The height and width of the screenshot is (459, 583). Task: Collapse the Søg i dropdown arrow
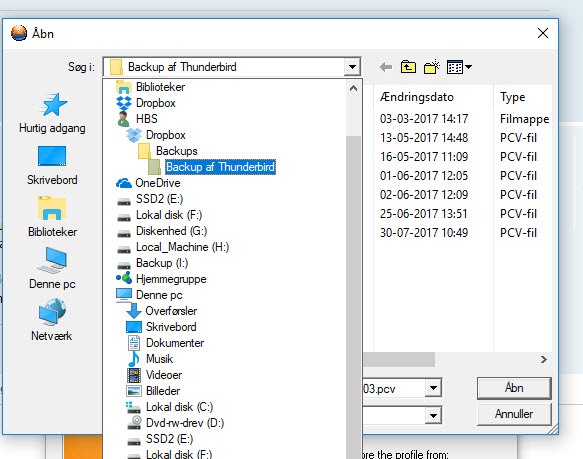[352, 67]
